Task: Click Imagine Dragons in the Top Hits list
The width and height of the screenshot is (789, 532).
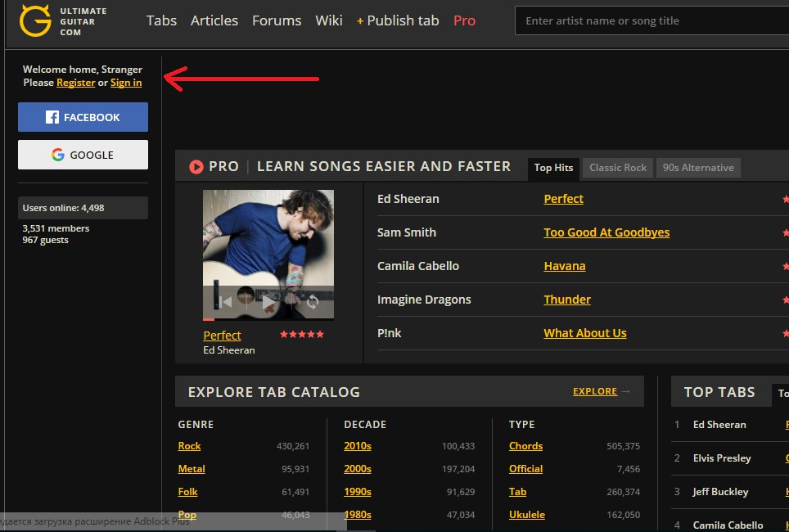Action: tap(424, 300)
